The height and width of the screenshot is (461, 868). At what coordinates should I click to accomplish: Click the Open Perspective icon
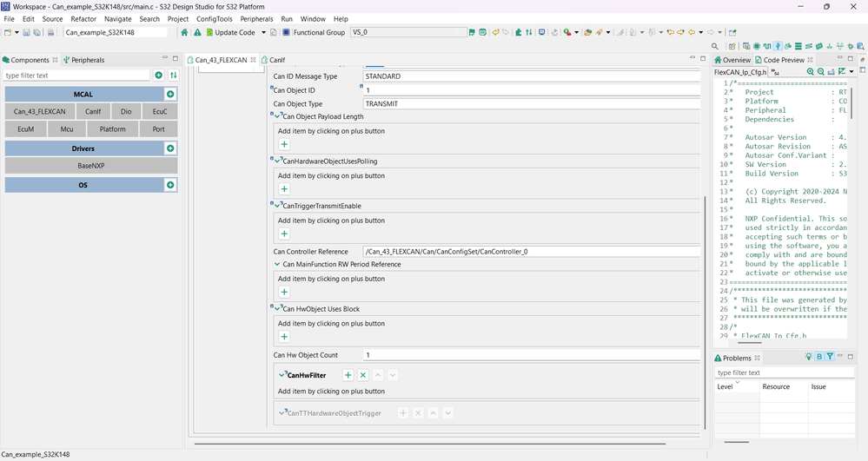(x=732, y=47)
